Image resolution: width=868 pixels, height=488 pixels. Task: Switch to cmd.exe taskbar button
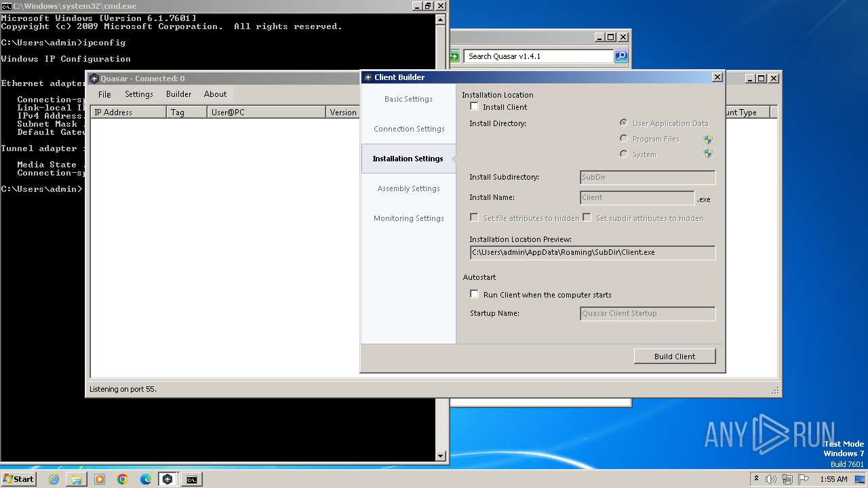(192, 479)
